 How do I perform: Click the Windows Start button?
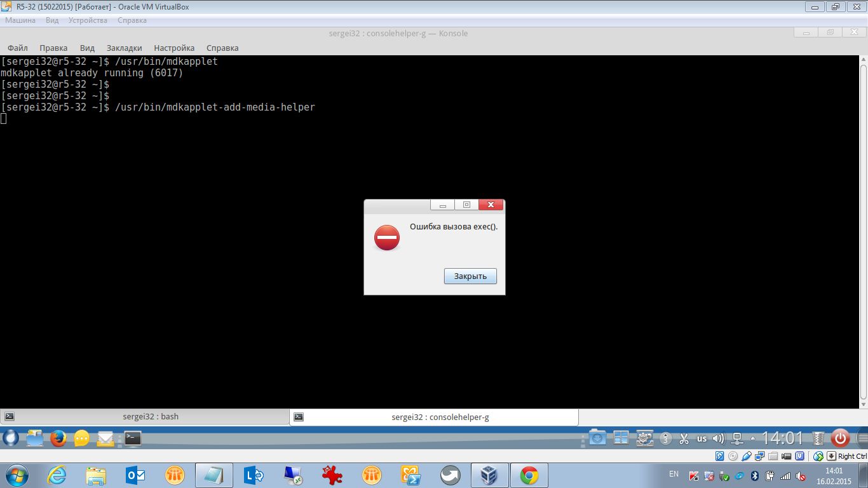16,475
